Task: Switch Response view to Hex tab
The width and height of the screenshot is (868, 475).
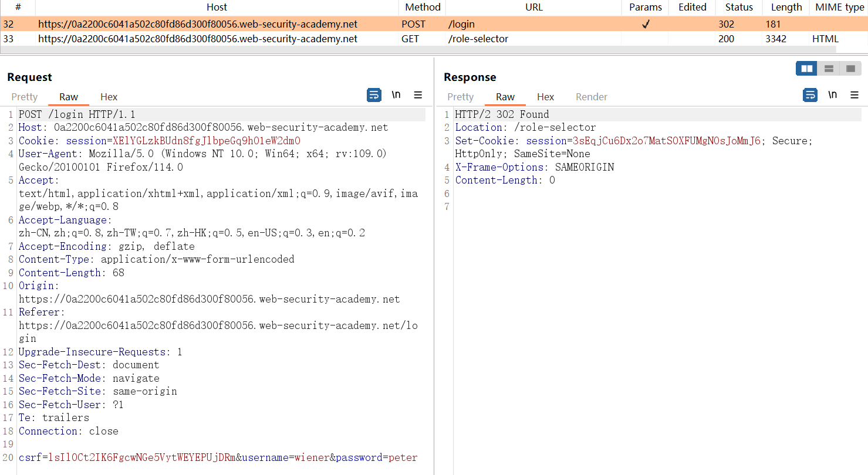Action: (x=545, y=97)
